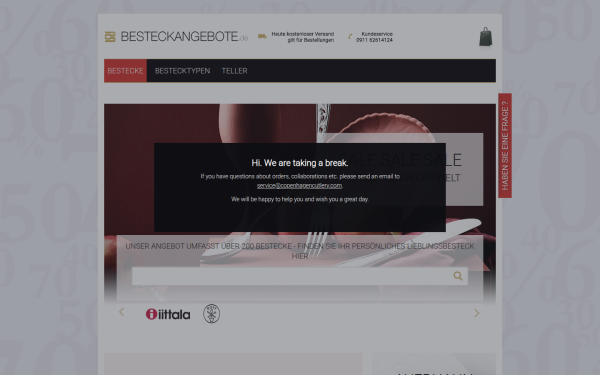Open the BESTECKE menu tab

126,71
